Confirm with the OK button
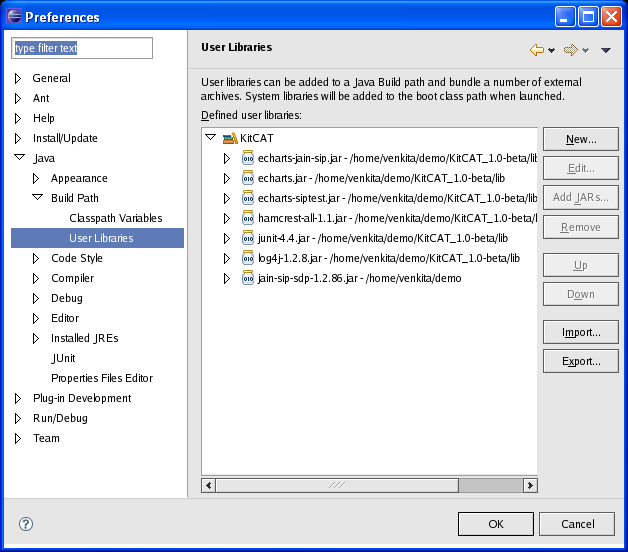The image size is (628, 552). click(x=496, y=524)
